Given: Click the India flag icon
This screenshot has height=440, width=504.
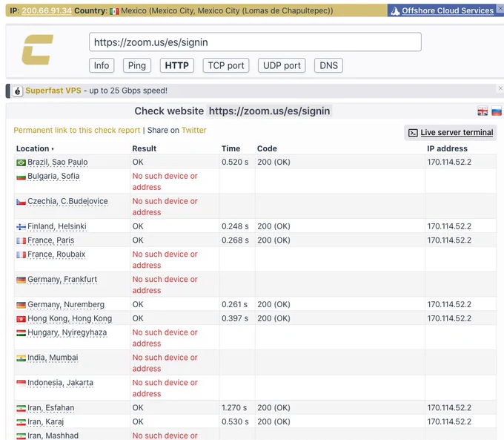Looking at the screenshot, I should coord(21,358).
